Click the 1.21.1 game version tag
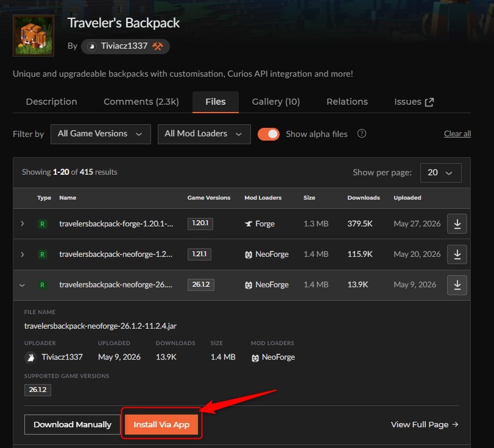This screenshot has height=448, width=494. coord(199,254)
